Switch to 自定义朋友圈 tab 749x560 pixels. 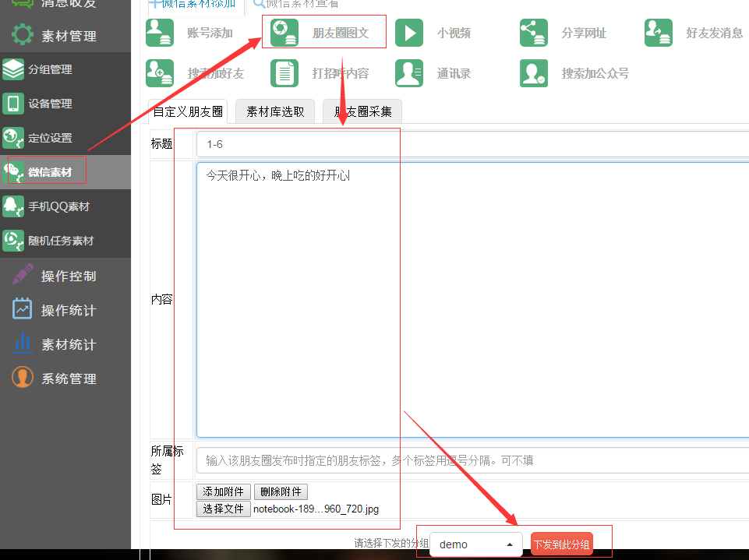188,111
